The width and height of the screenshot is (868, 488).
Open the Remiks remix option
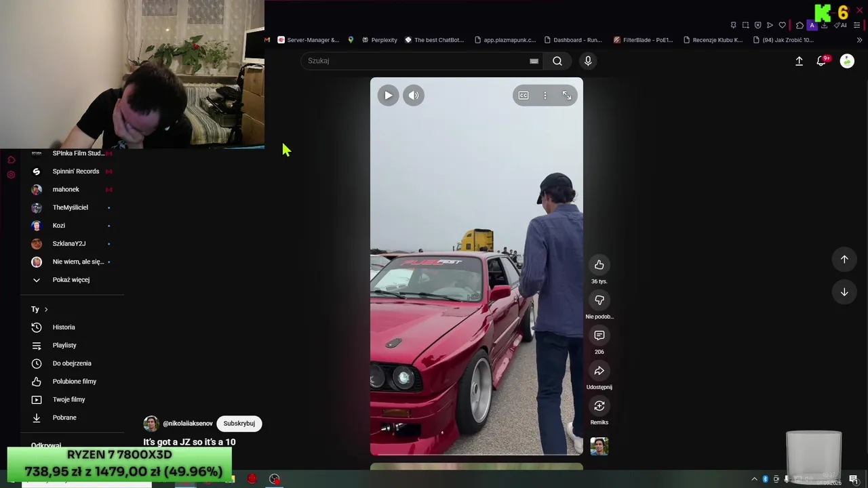click(599, 406)
